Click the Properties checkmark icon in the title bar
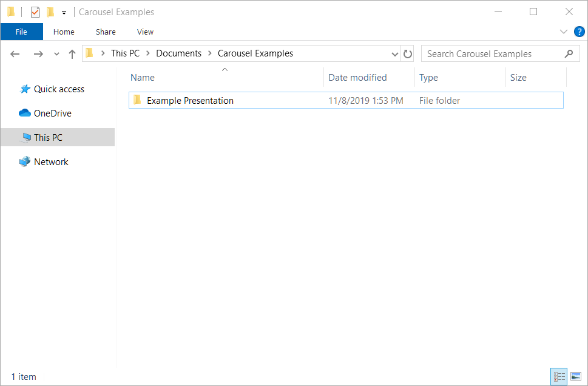 pos(35,12)
